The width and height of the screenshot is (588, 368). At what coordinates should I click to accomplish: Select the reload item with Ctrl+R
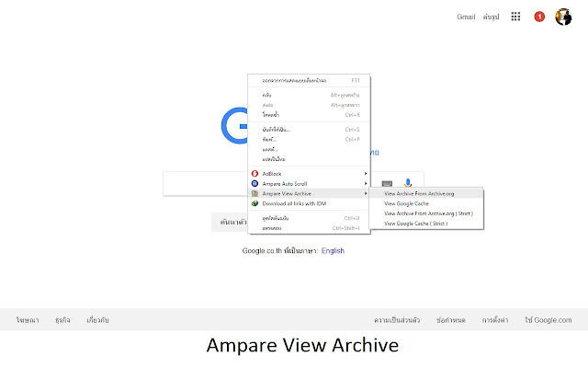(x=309, y=115)
